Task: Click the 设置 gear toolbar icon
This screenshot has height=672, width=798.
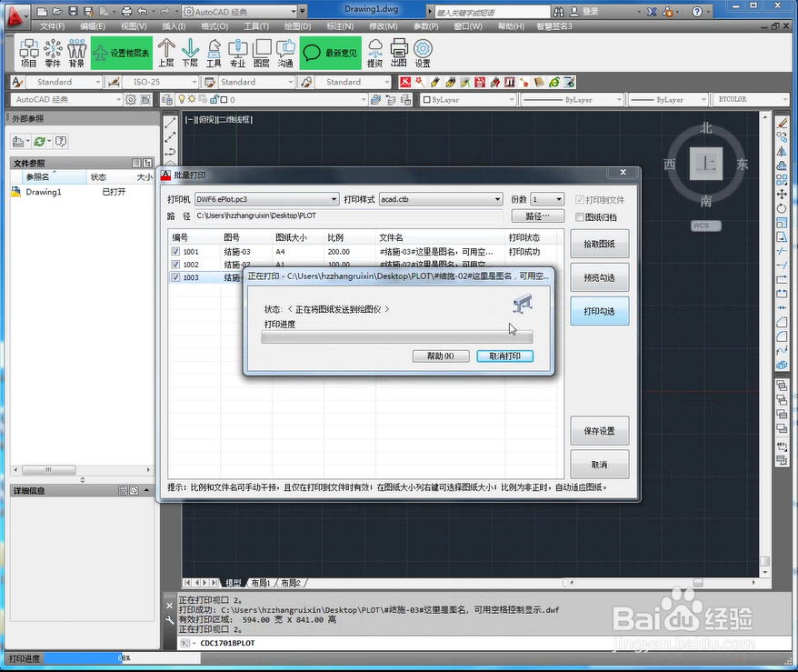Action: click(x=421, y=55)
